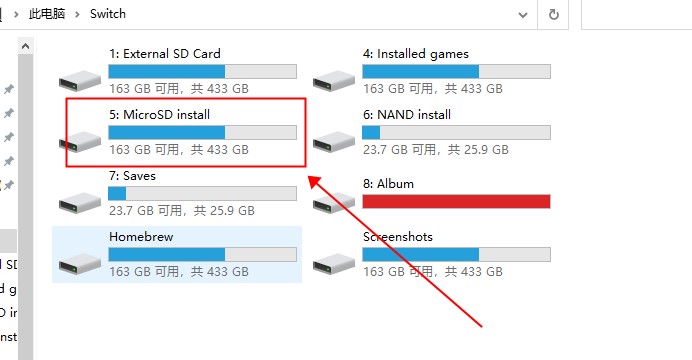The height and width of the screenshot is (360, 692).
Task: Select the Homebrew drive icon
Action: (80, 264)
